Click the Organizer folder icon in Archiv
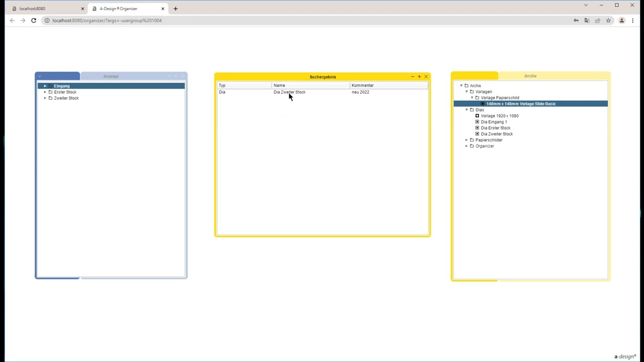This screenshot has width=644, height=362. tap(472, 146)
